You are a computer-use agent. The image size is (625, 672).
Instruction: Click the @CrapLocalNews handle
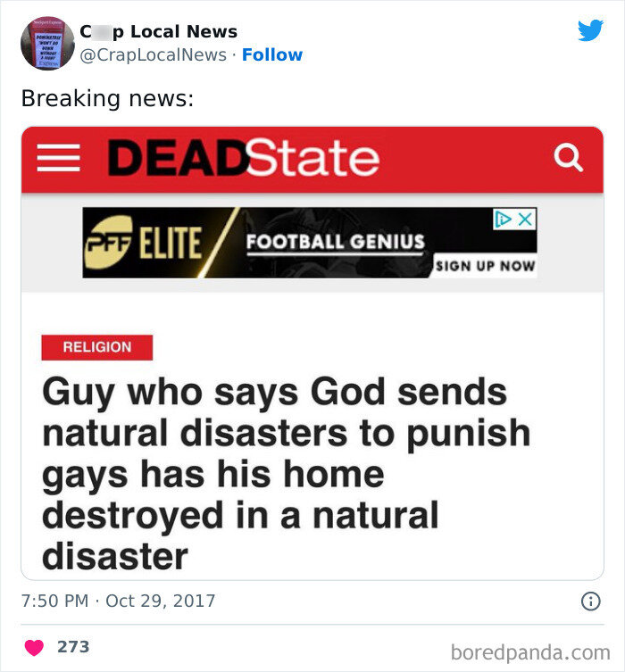pyautogui.click(x=153, y=54)
